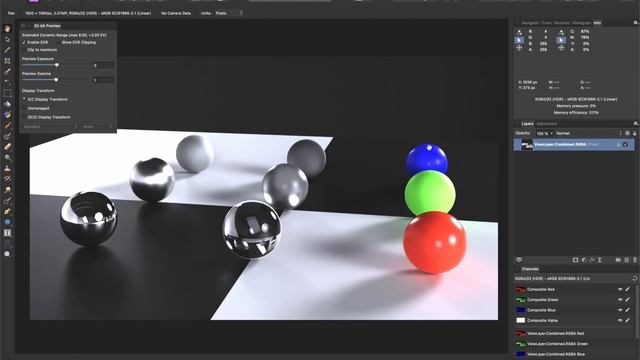This screenshot has height=360, width=640.
Task: Select the blue ellipse Shape tool
Action: (x=7, y=222)
